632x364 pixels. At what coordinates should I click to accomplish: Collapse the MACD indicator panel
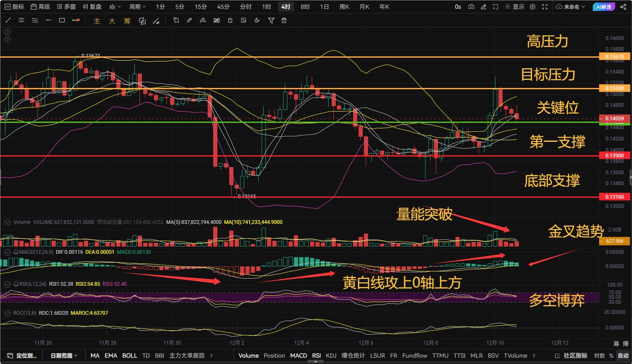coord(8,252)
